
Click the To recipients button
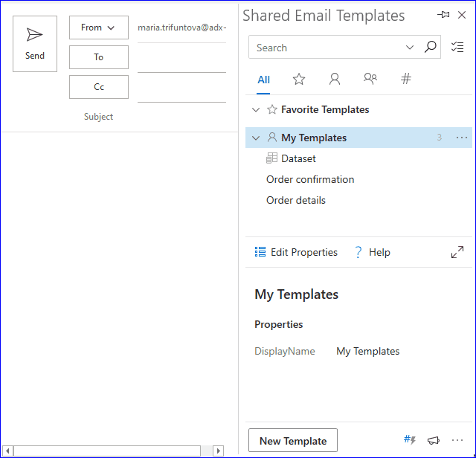99,57
